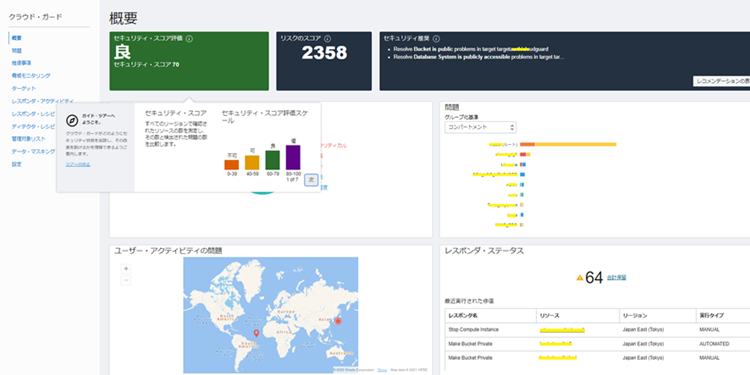
Task: Click the Terms link under the map
Action: click(x=382, y=370)
